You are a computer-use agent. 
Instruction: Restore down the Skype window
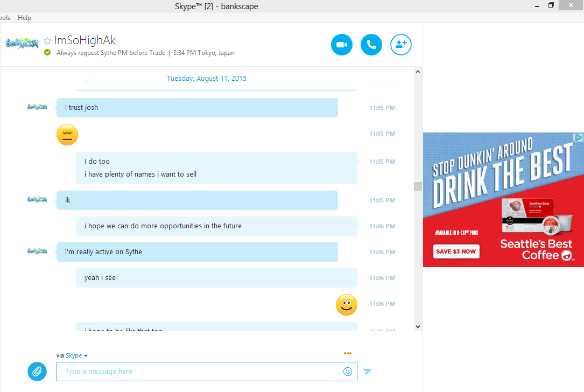(x=551, y=5)
